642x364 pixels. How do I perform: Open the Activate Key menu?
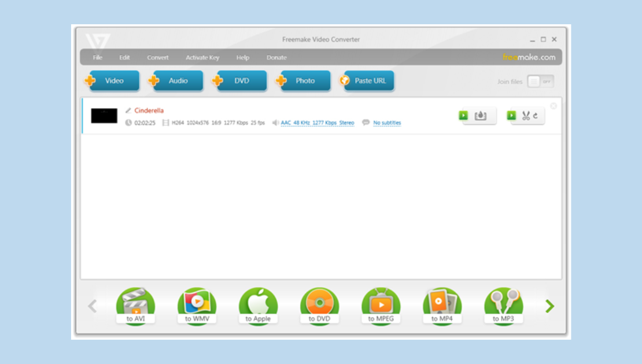pyautogui.click(x=202, y=58)
